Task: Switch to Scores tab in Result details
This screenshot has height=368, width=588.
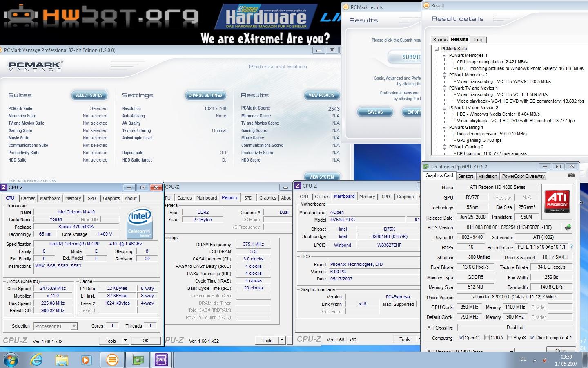Action: coord(440,40)
